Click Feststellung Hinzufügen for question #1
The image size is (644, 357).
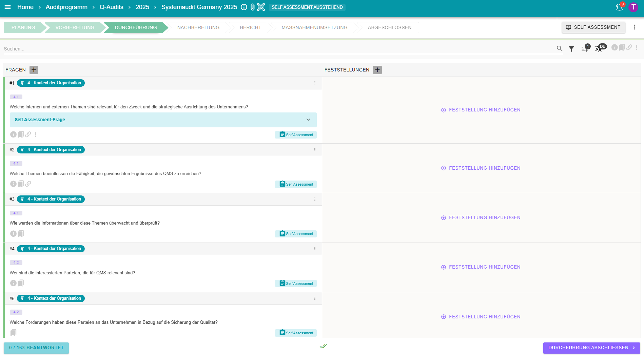tap(481, 110)
